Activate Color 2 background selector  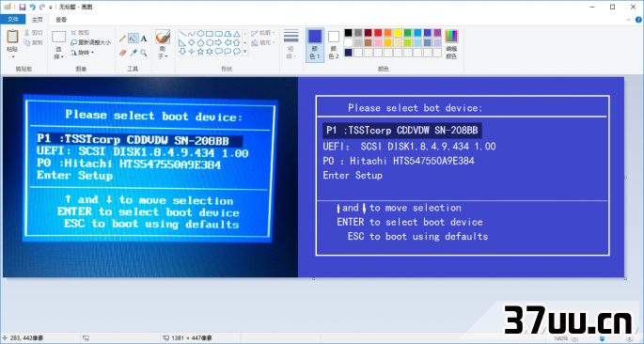click(x=334, y=45)
